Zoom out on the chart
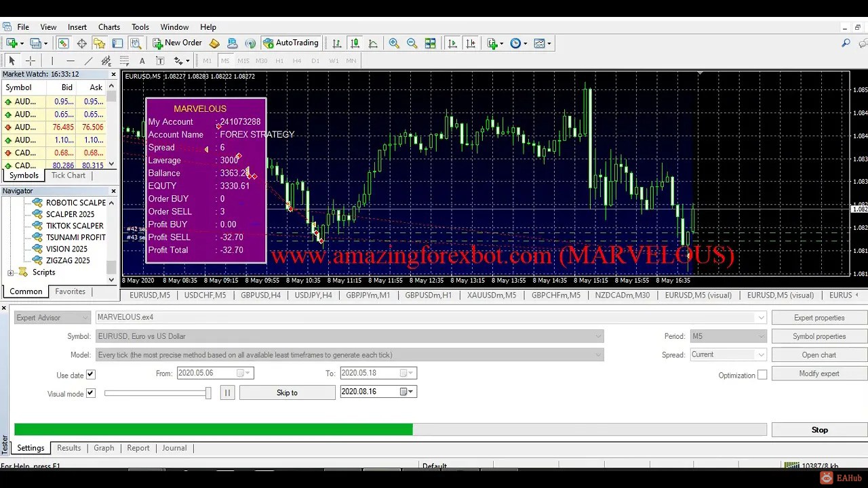 pos(412,43)
